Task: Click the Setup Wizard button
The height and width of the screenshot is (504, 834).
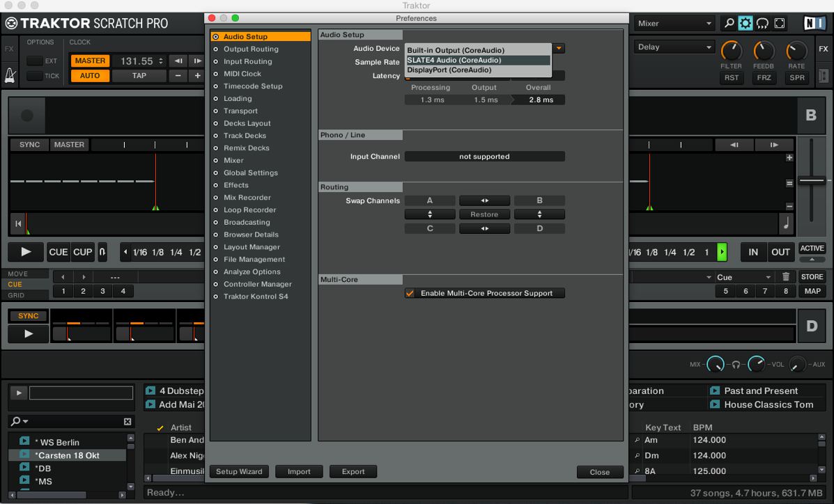Action: click(239, 471)
